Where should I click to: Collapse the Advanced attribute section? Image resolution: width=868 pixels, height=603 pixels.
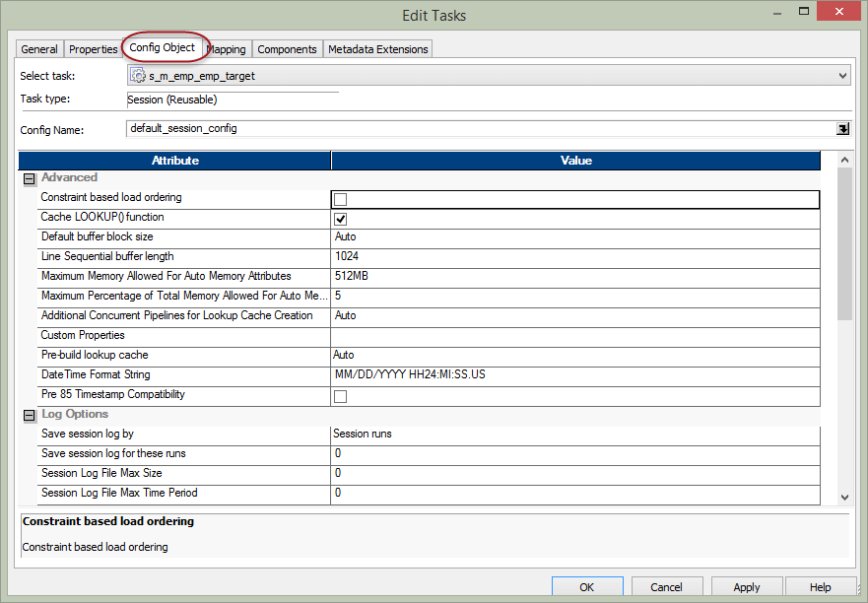[29, 178]
